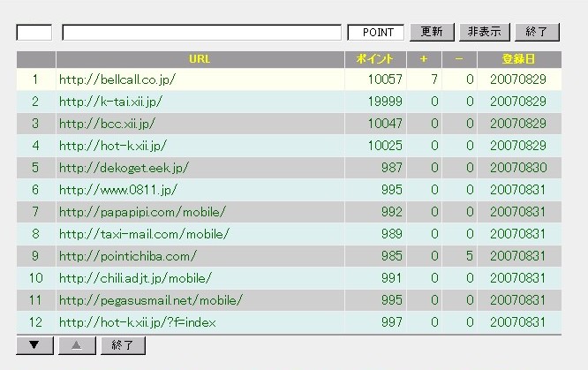This screenshot has height=370, width=588.
Task: Click point value 997
Action: click(392, 322)
